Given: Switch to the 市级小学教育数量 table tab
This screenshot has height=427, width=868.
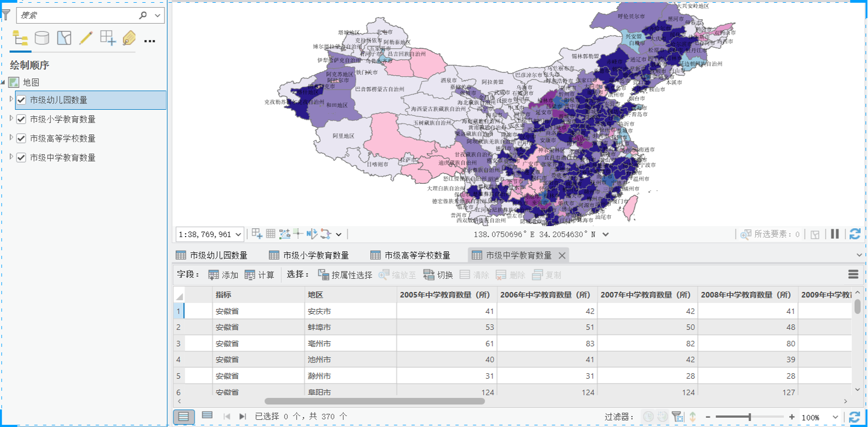Looking at the screenshot, I should [x=309, y=255].
